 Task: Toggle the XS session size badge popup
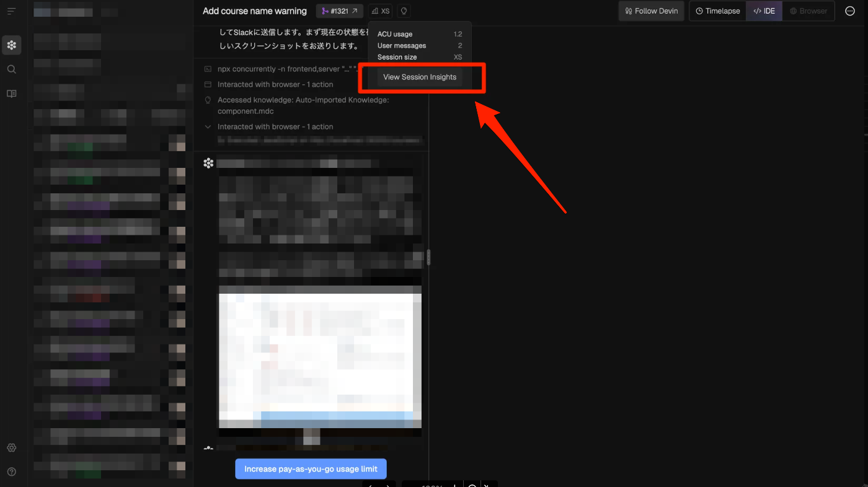(x=380, y=11)
